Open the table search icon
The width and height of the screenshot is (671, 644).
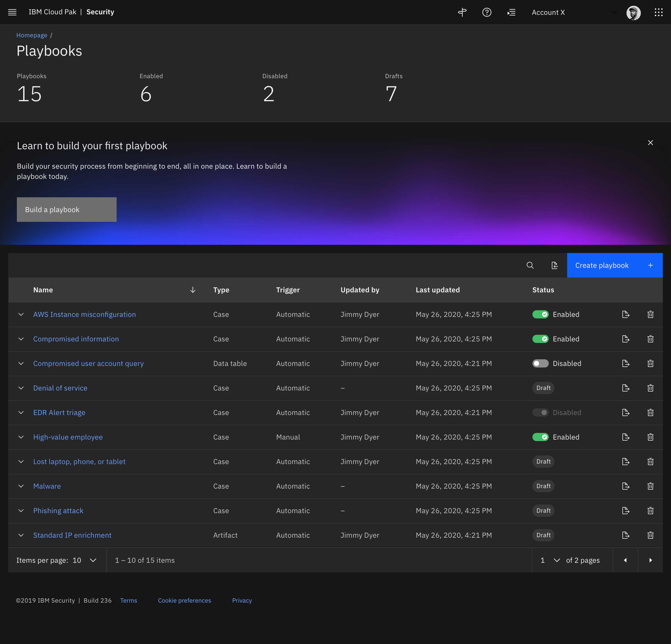pyautogui.click(x=530, y=265)
